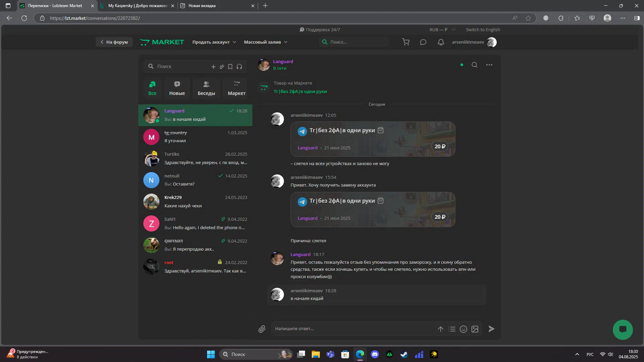Expand the Массовый залив dropdown
This screenshot has width=644, height=362.
click(265, 42)
